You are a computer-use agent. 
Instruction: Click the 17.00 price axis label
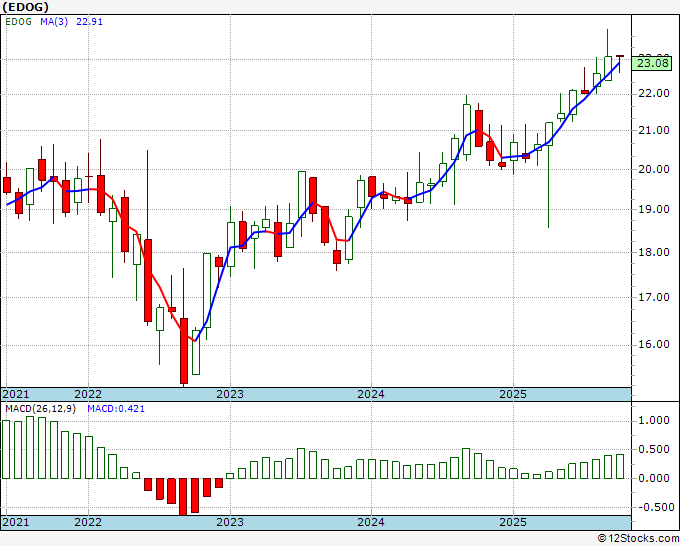point(654,297)
